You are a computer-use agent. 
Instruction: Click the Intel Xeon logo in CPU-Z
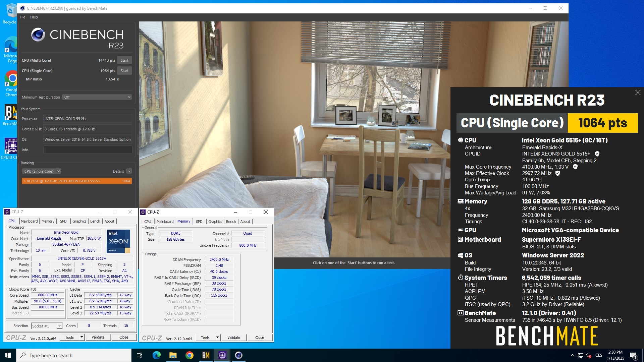tap(118, 241)
